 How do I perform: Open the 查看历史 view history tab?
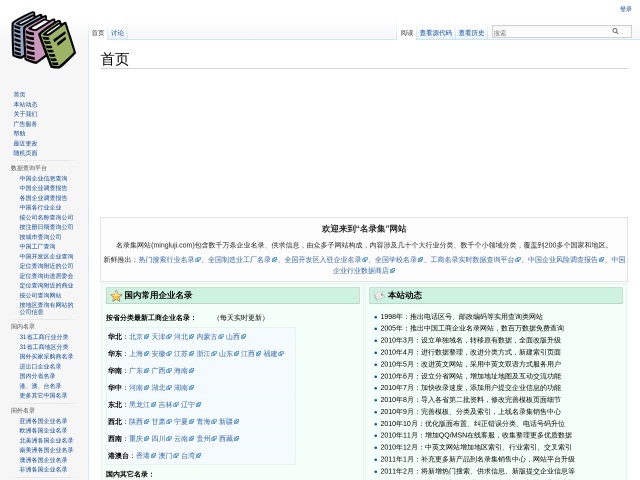[x=471, y=33]
